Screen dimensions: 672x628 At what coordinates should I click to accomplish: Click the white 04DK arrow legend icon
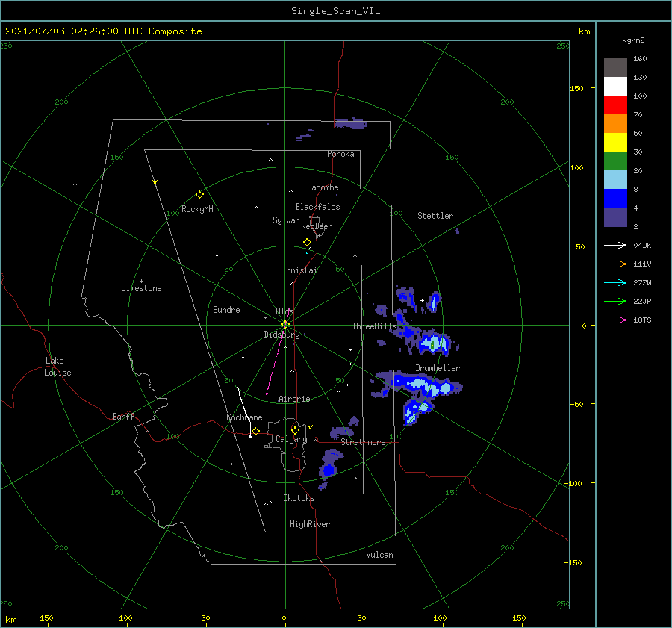(x=615, y=245)
